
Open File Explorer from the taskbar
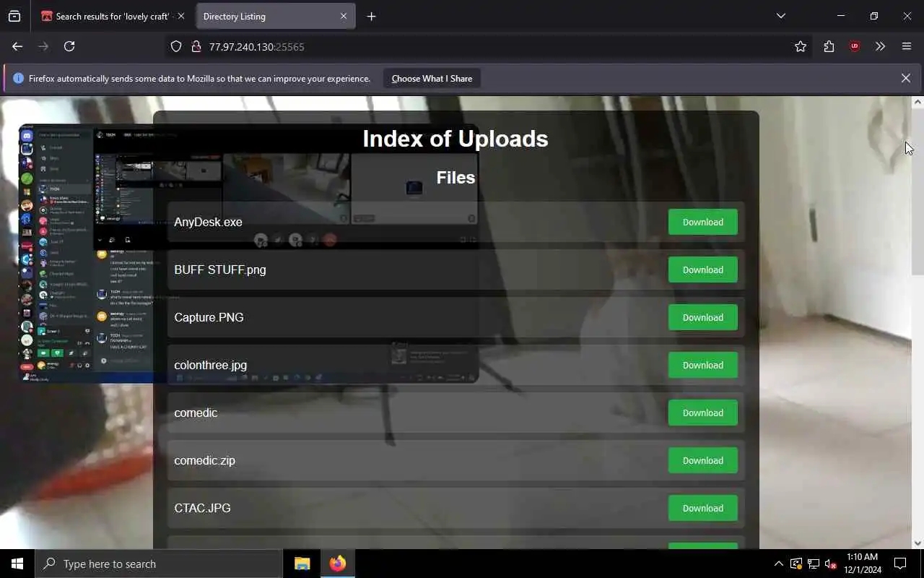click(302, 564)
